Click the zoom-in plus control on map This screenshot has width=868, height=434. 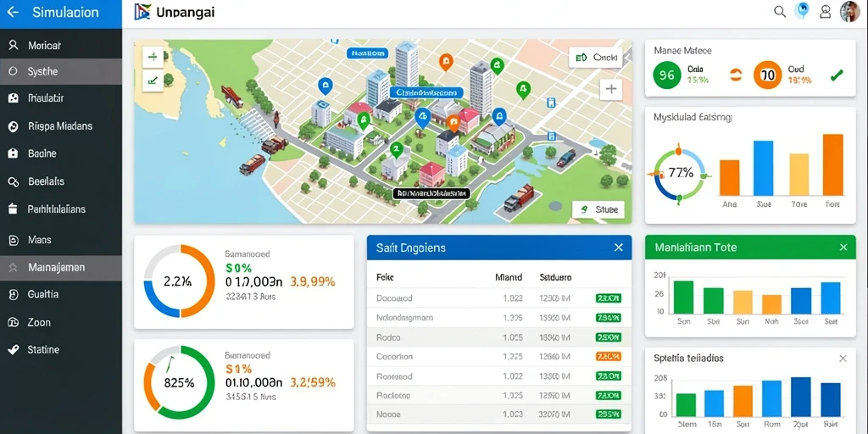153,57
